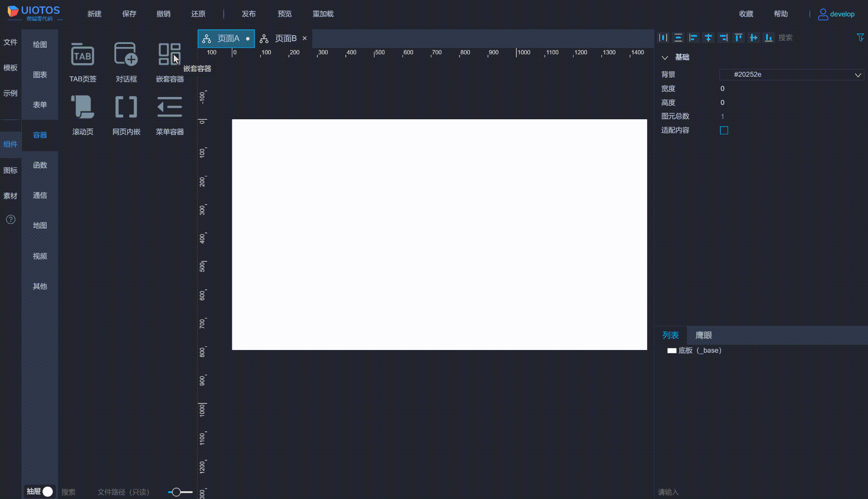Screen dimensions: 868x499
Task: Close the 页面B tab
Action: tap(305, 38)
